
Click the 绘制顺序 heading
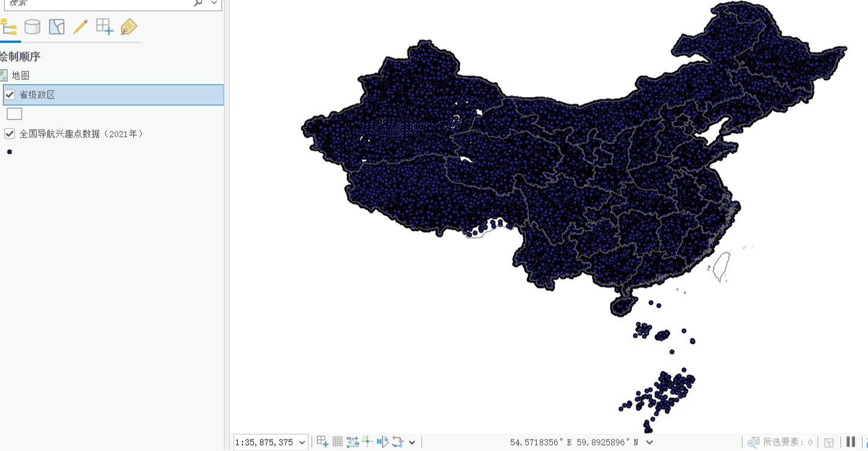tap(20, 57)
